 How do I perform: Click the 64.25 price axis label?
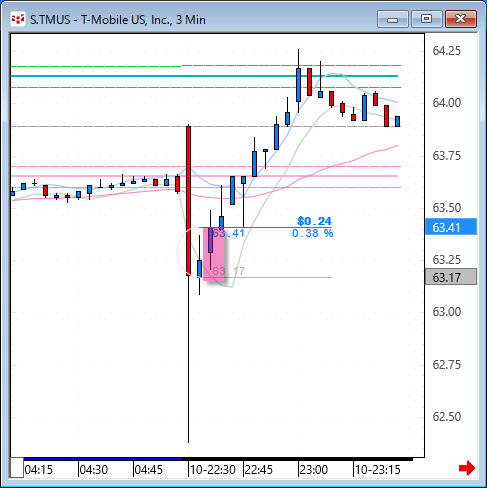tap(446, 51)
